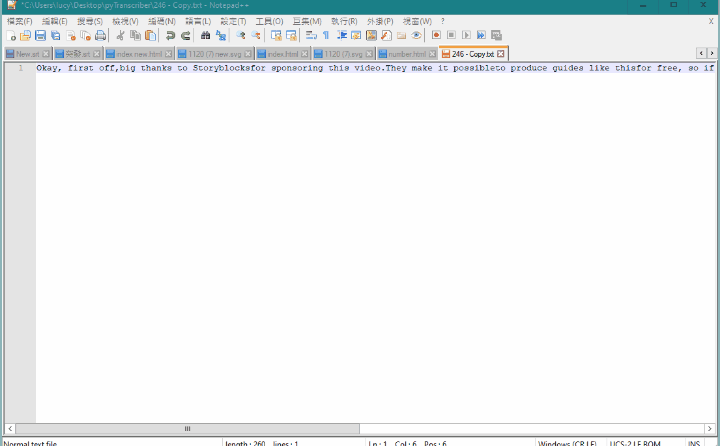The width and height of the screenshot is (720, 446).
Task: Open the 工具(O) menu
Action: (x=269, y=21)
